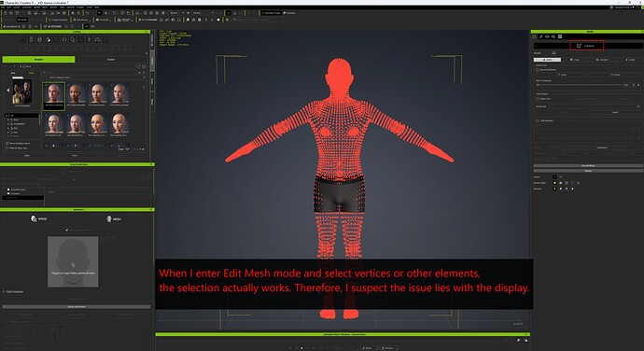Click the back arrow beside the pack thumbnail
The image size is (644, 351).
click(x=7, y=90)
